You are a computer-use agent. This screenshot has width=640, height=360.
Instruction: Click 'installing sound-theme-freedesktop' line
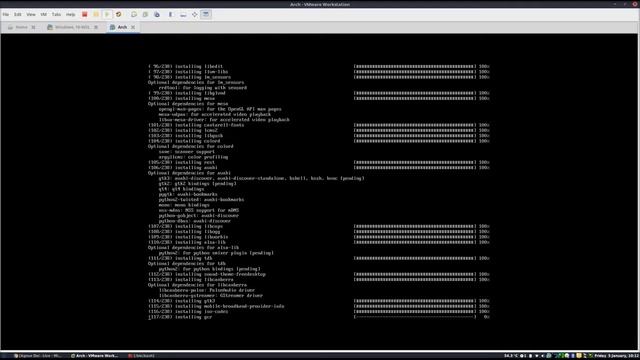click(x=207, y=274)
